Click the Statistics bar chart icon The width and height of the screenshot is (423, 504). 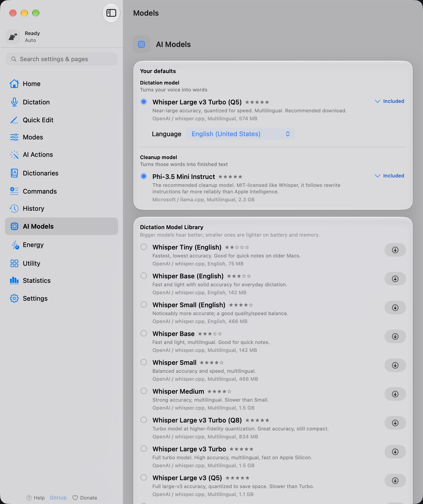[14, 281]
